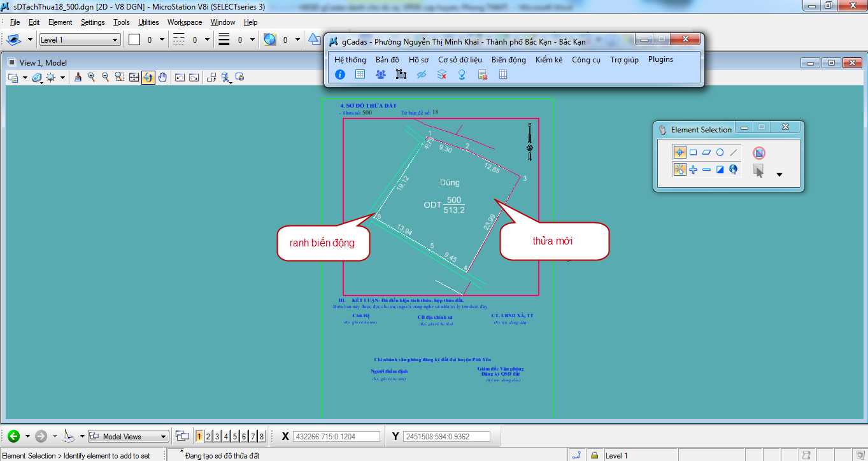Open the Level 1 active level dropdown
868x461 pixels.
click(80, 40)
